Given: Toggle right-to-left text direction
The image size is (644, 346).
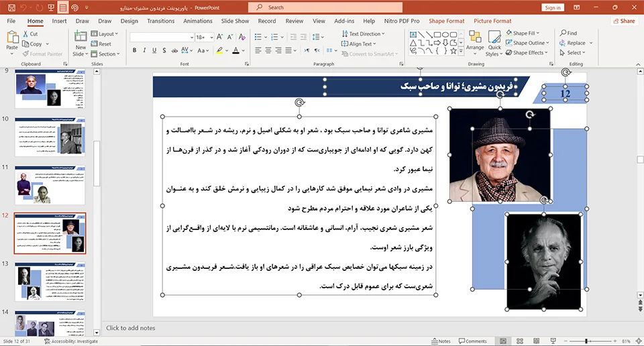Looking at the screenshot, I should coord(317,50).
